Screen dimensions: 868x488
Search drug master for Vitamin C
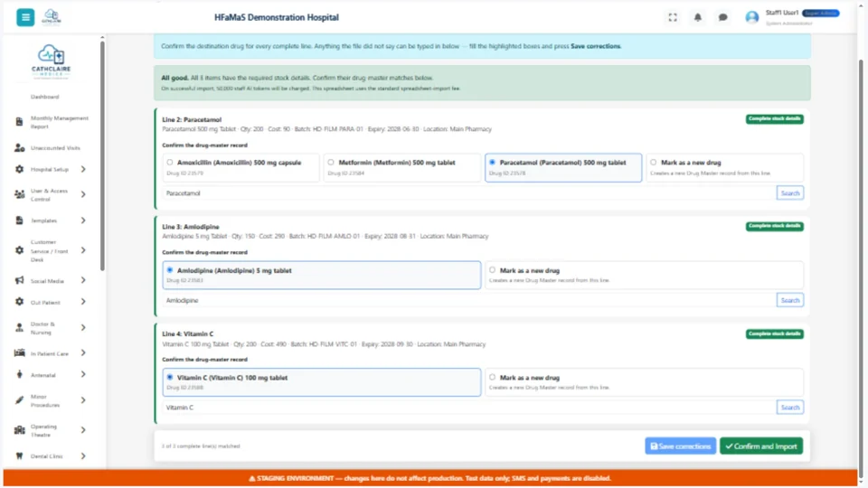[x=790, y=408]
